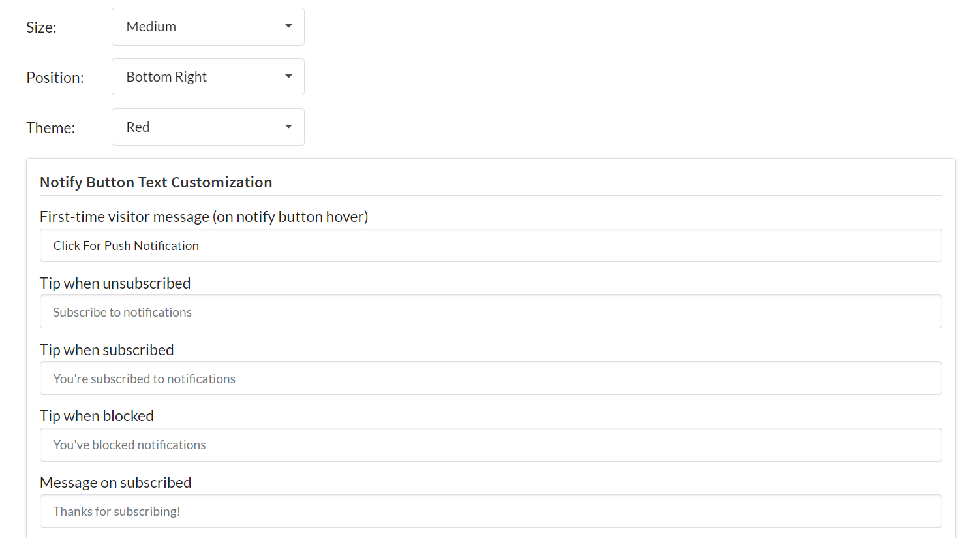The image size is (980, 538).
Task: Click the "Tip when unsubscribed" text box
Action: [x=490, y=311]
